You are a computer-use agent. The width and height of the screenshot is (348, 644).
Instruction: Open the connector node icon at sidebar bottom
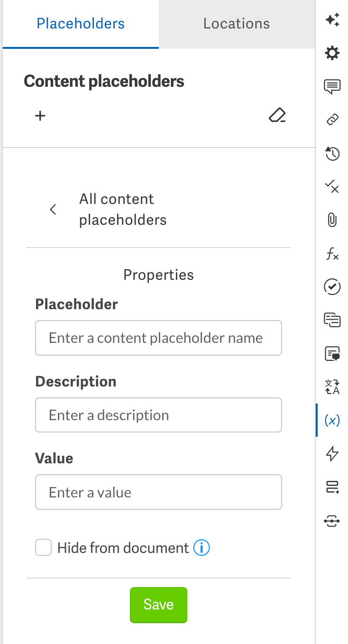[x=332, y=521]
